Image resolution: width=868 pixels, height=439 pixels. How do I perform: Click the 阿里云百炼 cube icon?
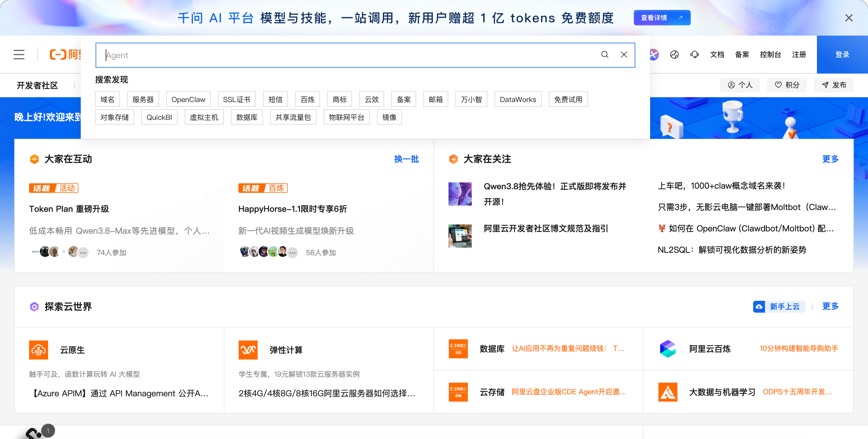(x=668, y=349)
